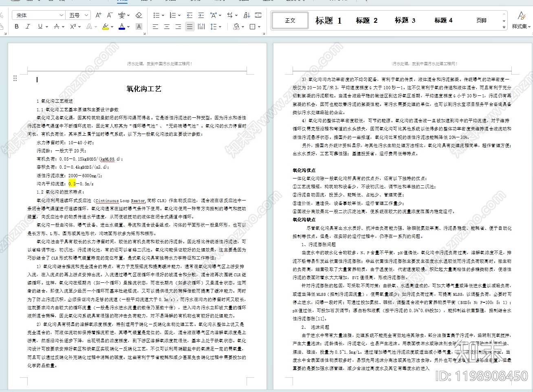This screenshot has width=533, height=392.
Task: Click the phonetic guide icon
Action: tap(122, 15)
